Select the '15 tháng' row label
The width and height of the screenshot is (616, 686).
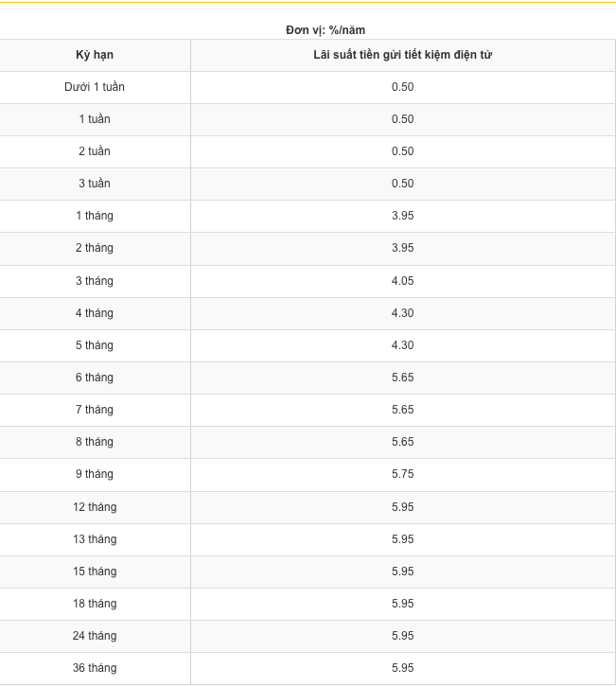pyautogui.click(x=95, y=572)
